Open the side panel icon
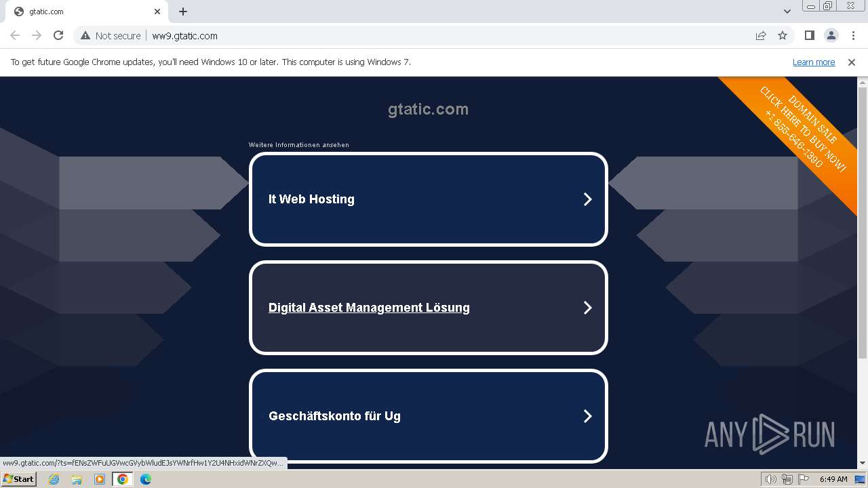This screenshot has height=488, width=868. pos(809,35)
